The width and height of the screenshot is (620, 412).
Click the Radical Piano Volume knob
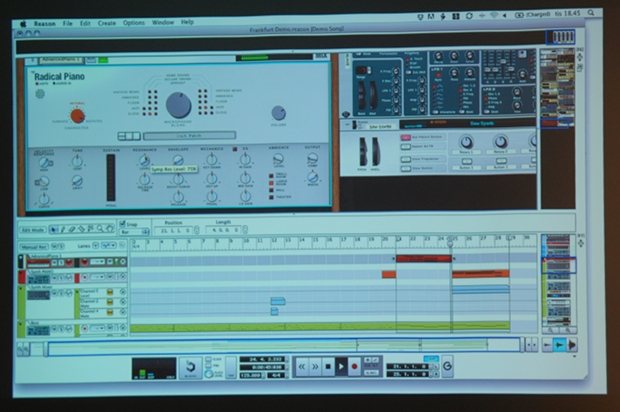(x=278, y=113)
